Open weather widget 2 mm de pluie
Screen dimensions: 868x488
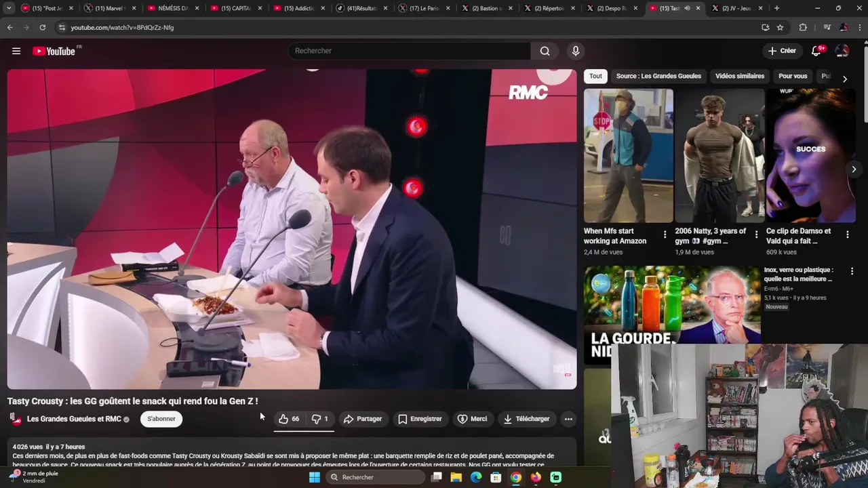pos(35,477)
